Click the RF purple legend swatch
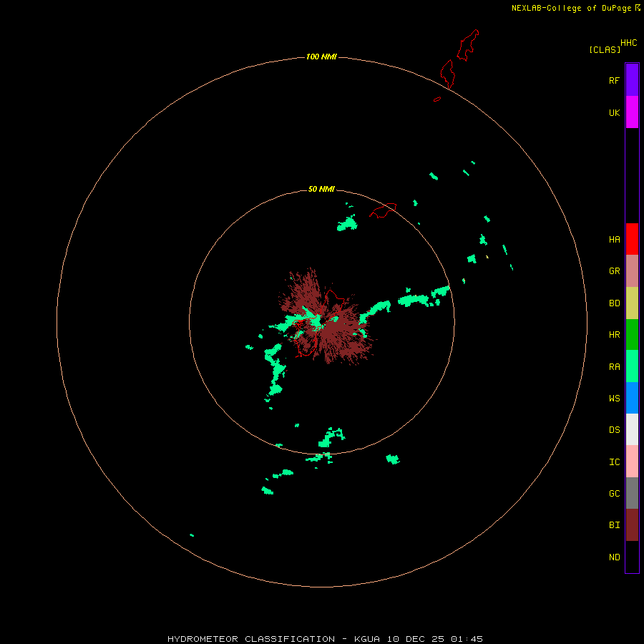 point(632,80)
